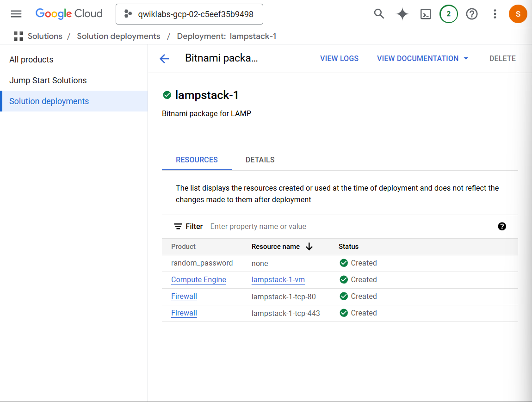Select Jump Start Solutions in sidebar

point(48,80)
